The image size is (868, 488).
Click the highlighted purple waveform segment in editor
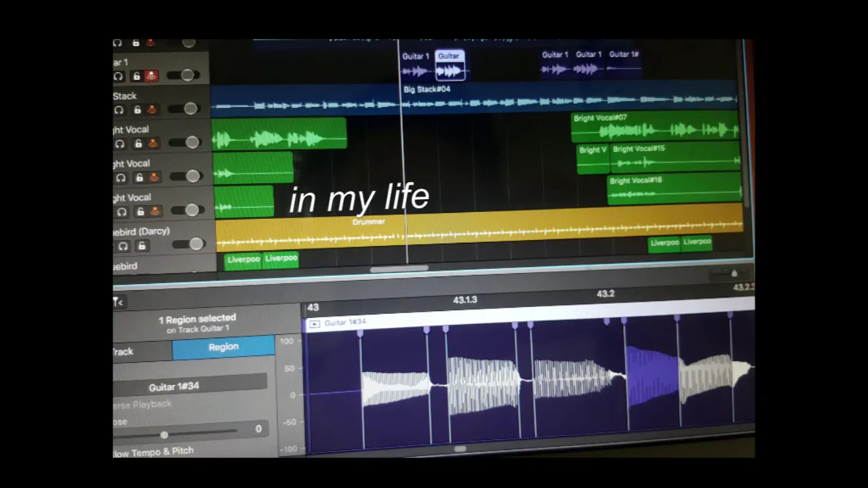click(652, 376)
